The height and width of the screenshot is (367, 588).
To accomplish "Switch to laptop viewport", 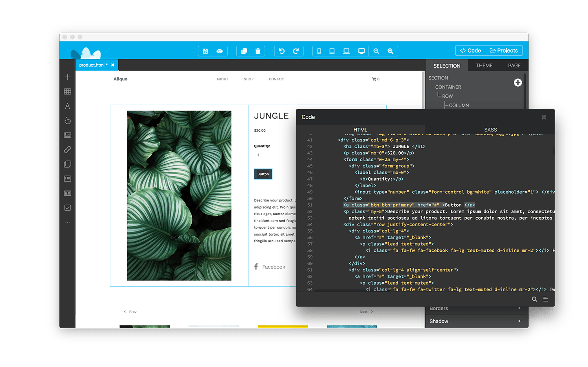I will tap(347, 51).
